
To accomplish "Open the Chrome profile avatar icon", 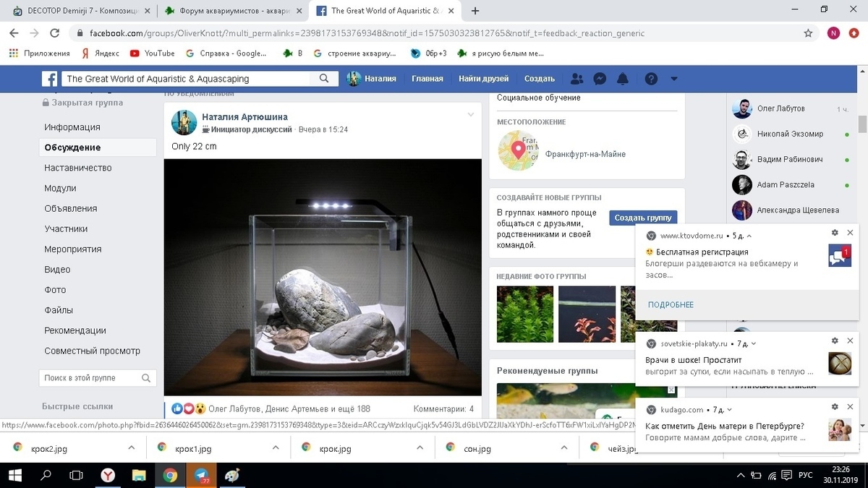I will point(833,33).
